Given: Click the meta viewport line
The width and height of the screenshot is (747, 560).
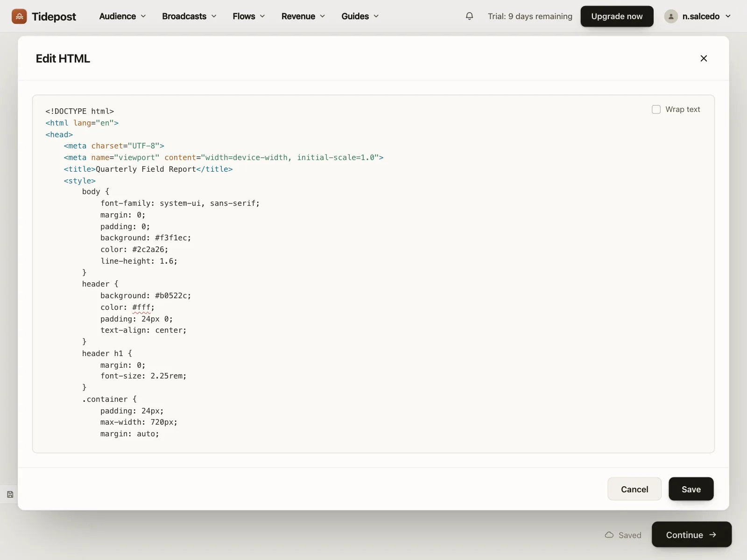Looking at the screenshot, I should click(224, 157).
